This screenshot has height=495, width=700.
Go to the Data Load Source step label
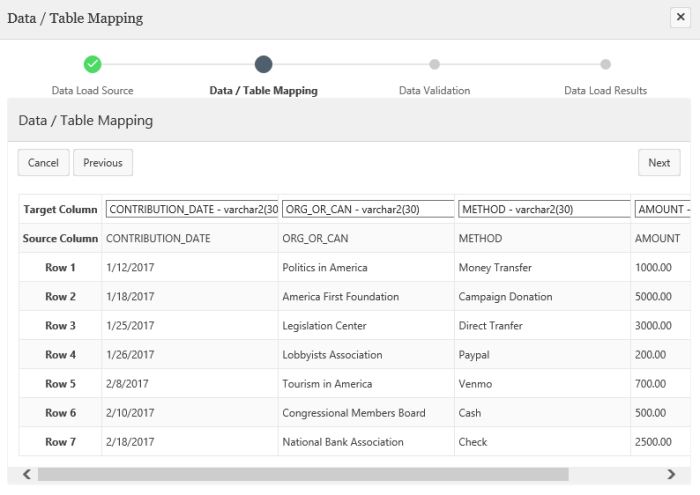92,90
